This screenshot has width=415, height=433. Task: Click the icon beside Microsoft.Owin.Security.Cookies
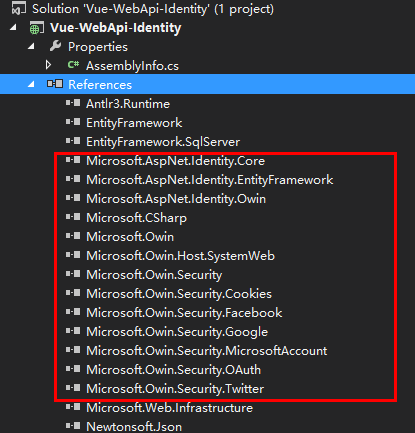73,293
